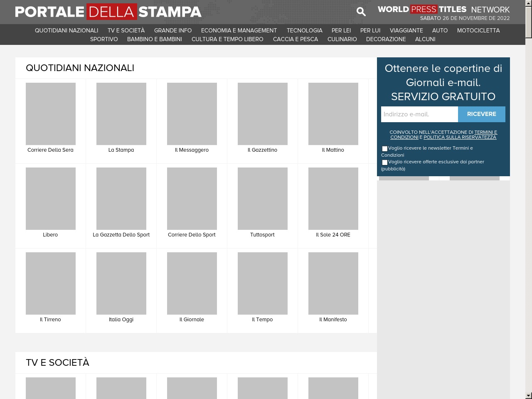Viewport: 532px width, 399px height.
Task: Go to Viaggiante section
Action: click(x=406, y=30)
